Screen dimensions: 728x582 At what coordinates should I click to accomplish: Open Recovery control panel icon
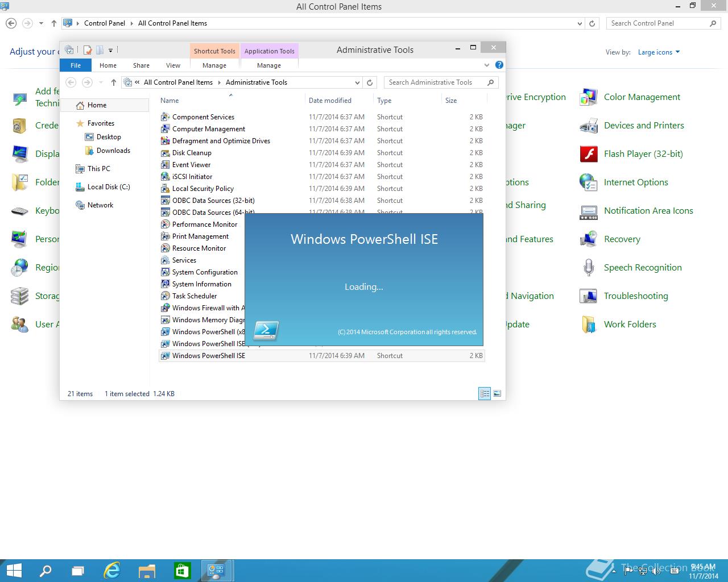tap(589, 239)
